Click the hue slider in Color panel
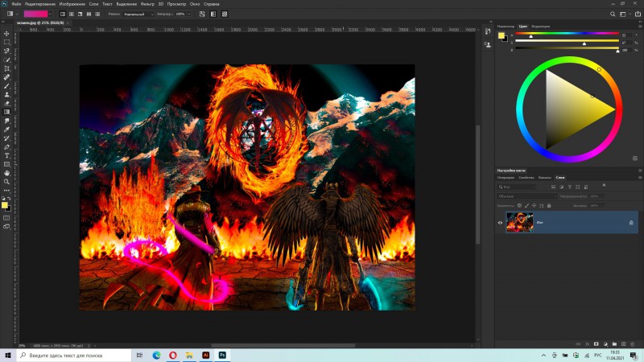 pyautogui.click(x=568, y=35)
